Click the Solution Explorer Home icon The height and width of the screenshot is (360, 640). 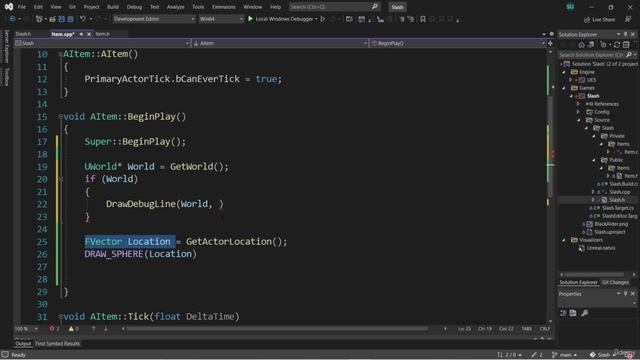point(582,45)
